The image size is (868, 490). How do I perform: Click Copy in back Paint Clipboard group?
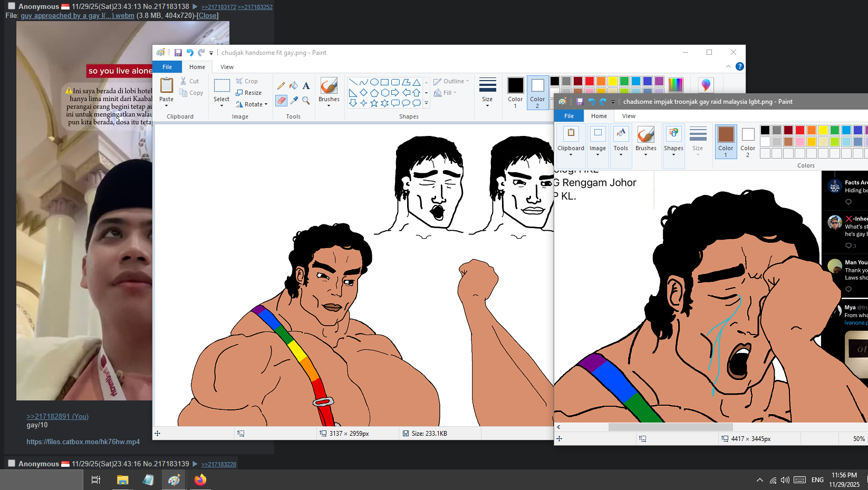pos(191,93)
